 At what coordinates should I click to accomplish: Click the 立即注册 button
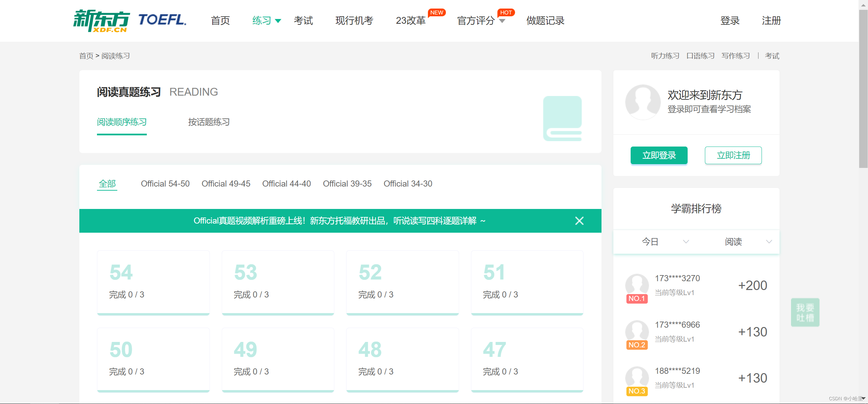tap(733, 155)
